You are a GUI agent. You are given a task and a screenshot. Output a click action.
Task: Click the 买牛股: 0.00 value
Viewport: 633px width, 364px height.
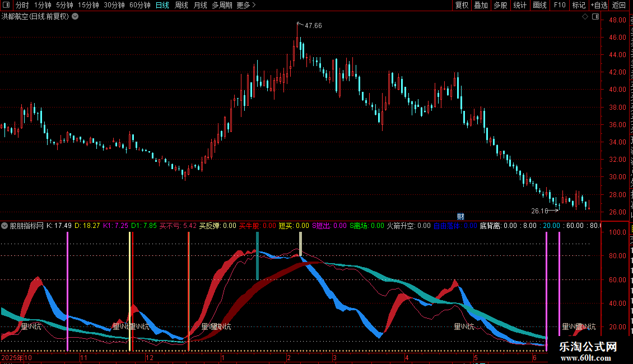coord(258,226)
